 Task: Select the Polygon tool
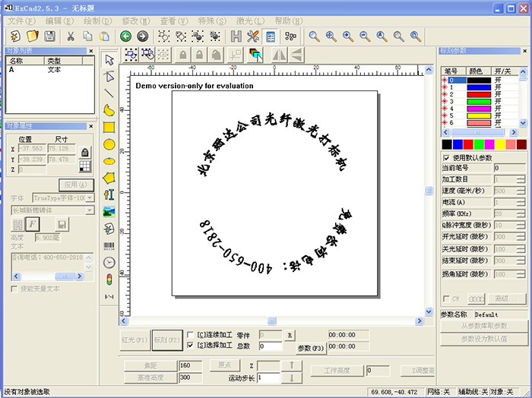pyautogui.click(x=109, y=178)
